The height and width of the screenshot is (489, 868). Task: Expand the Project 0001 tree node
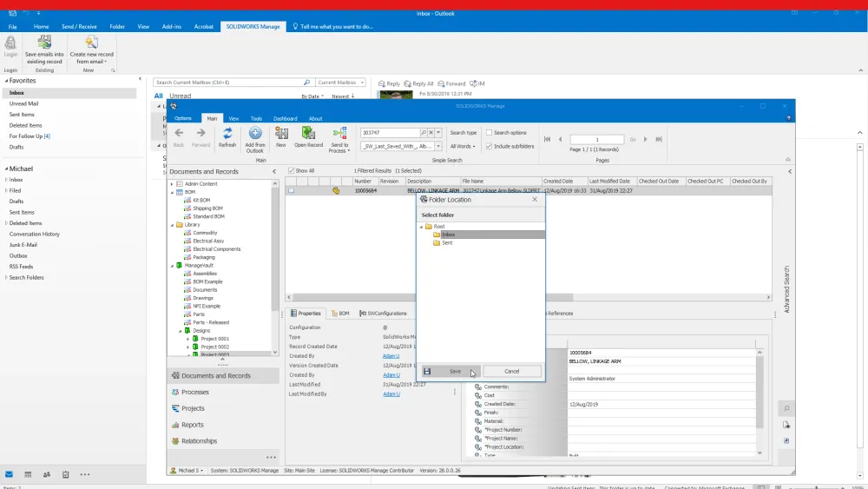[187, 339]
